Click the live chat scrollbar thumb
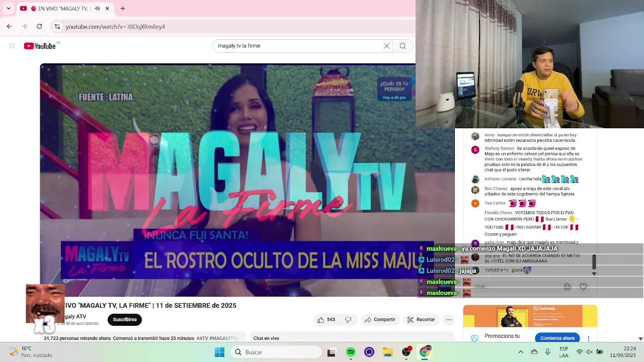This screenshot has height=362, width=644. 594,261
